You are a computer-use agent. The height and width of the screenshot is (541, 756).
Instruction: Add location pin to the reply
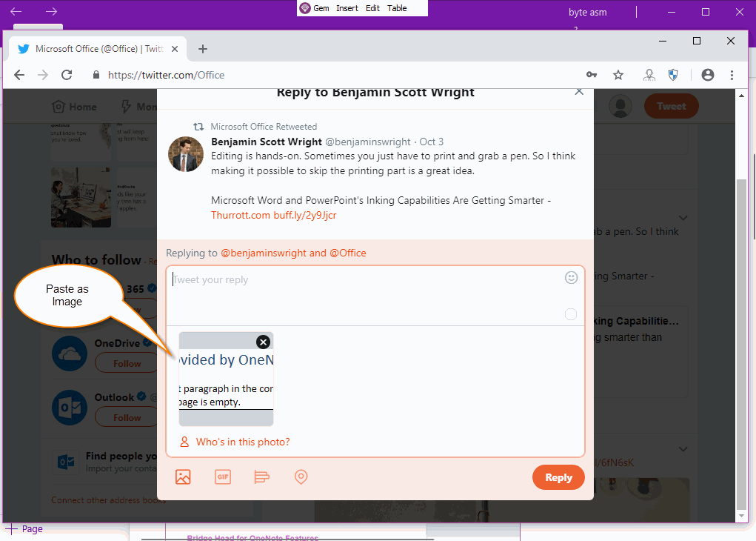click(x=301, y=477)
